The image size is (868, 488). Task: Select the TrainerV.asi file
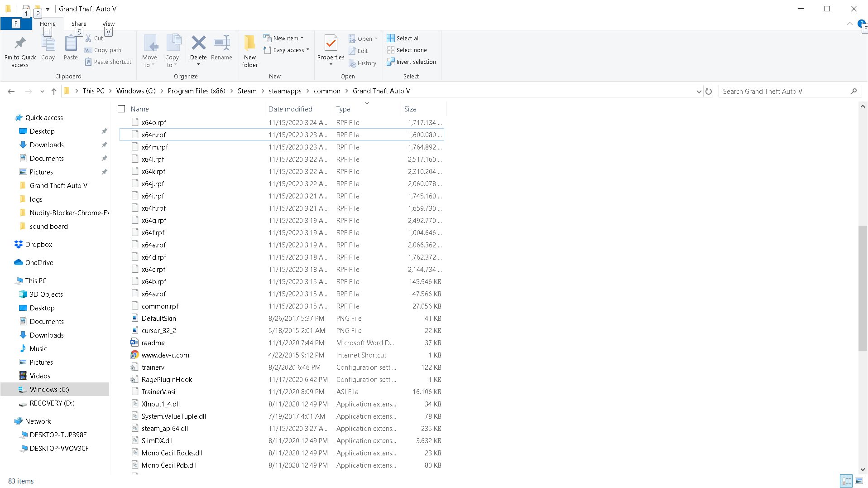point(282,391)
